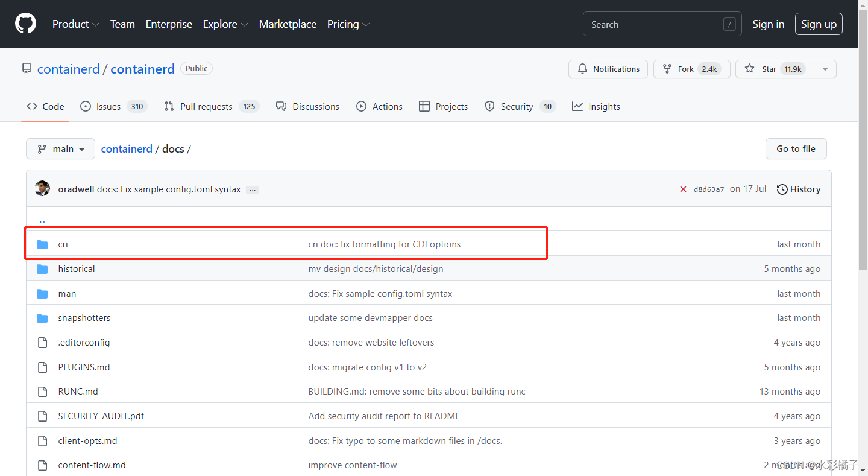Open the cri folder
The width and height of the screenshot is (868, 476).
[x=63, y=244]
